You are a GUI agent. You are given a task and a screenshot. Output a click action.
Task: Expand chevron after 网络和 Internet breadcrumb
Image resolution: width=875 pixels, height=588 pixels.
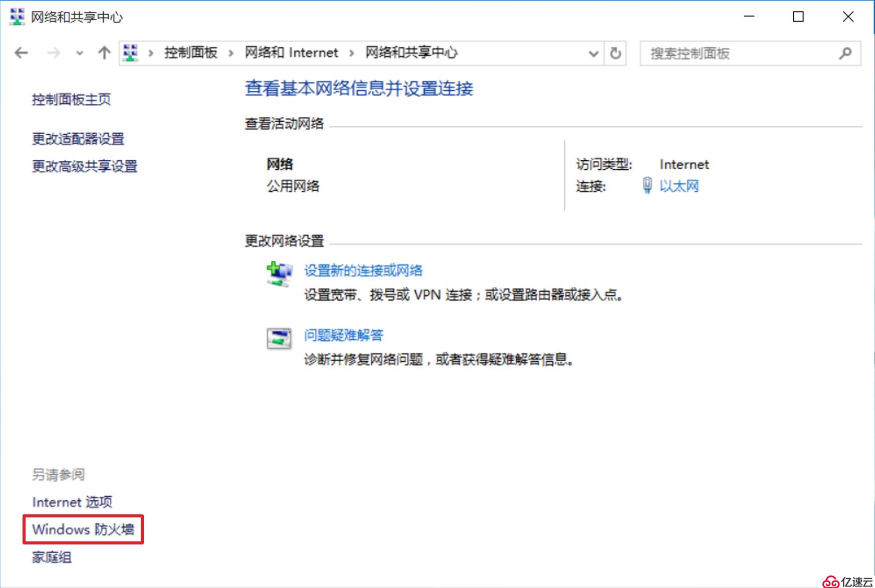(351, 53)
